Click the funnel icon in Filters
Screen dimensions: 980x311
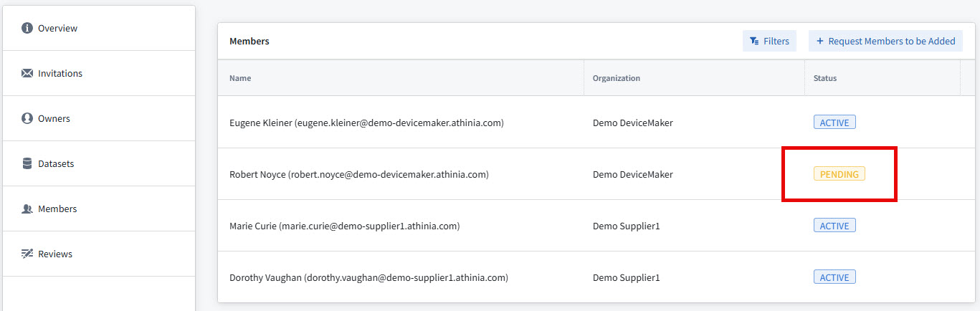(x=754, y=41)
